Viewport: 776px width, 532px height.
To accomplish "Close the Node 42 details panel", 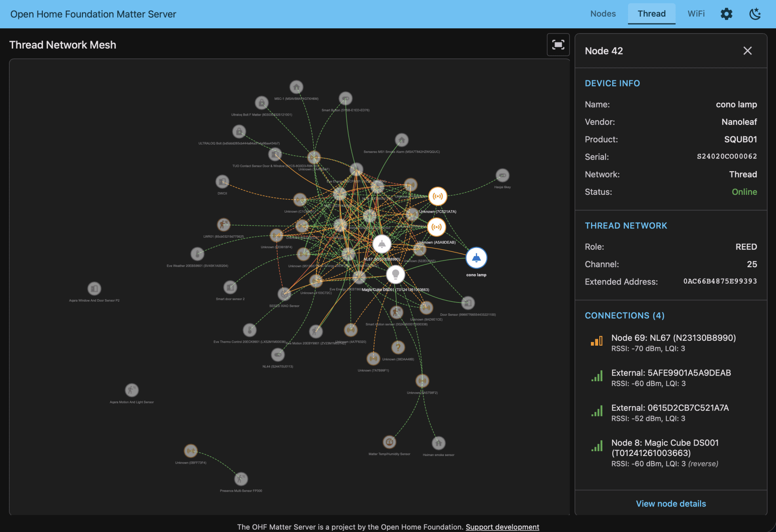I will tap(747, 51).
